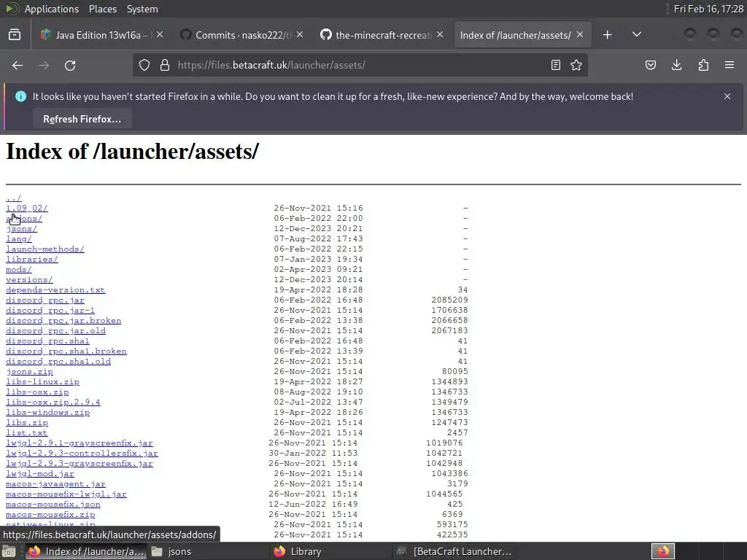The width and height of the screenshot is (747, 560).
Task: Download lwjgl-2.9.3-controllersfix.jar
Action: click(82, 454)
